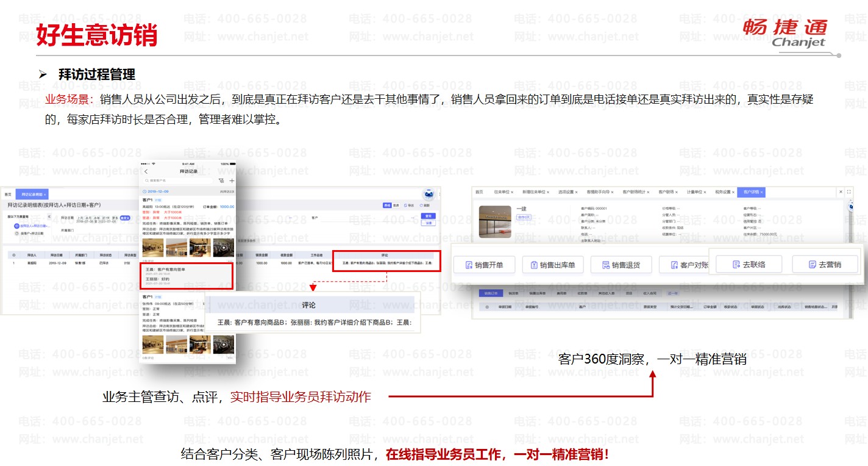
Task: Click the clock icon next to 2019-12-09
Action: tap(144, 192)
